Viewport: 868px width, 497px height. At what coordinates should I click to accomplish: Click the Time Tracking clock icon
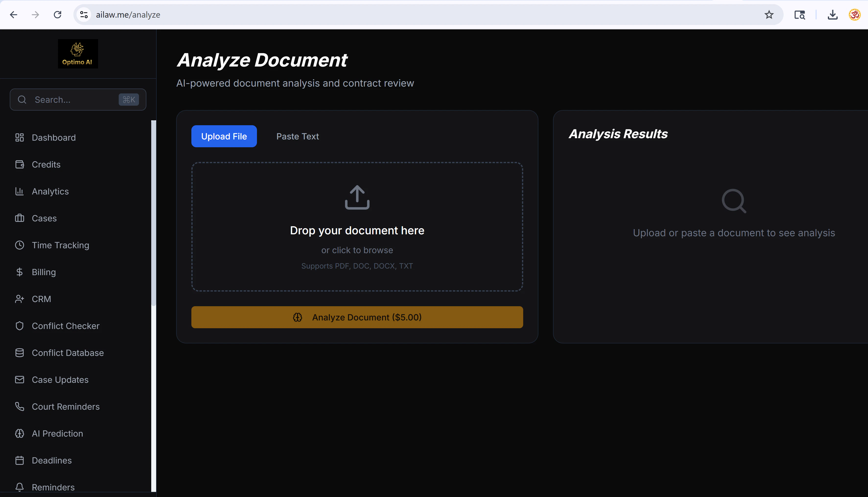tap(20, 245)
